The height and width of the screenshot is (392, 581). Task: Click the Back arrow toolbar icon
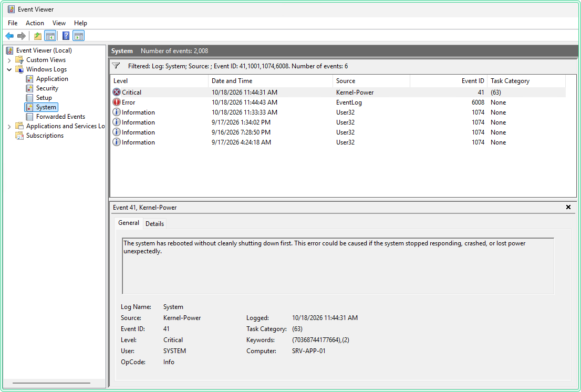(9, 36)
